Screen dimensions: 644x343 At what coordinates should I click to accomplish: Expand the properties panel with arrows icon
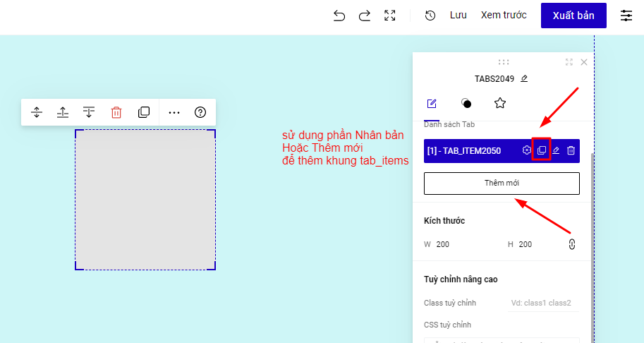569,62
